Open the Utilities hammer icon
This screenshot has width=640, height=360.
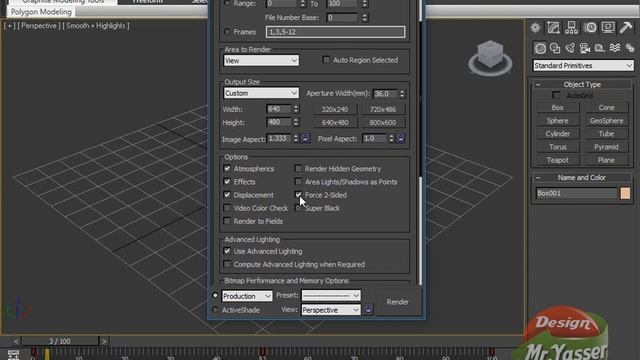[x=626, y=28]
